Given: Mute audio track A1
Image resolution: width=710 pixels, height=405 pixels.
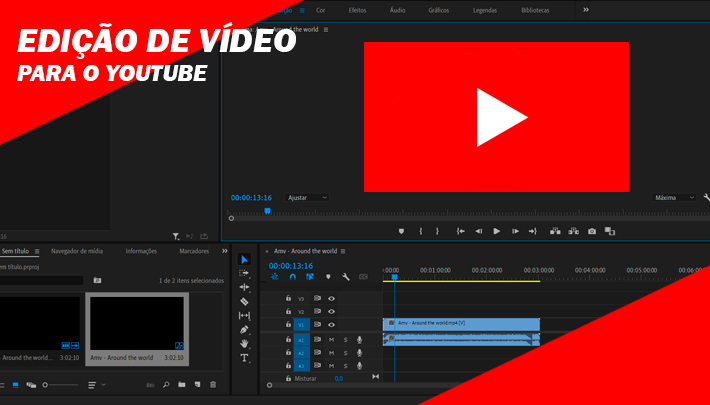Looking at the screenshot, I should [331, 340].
